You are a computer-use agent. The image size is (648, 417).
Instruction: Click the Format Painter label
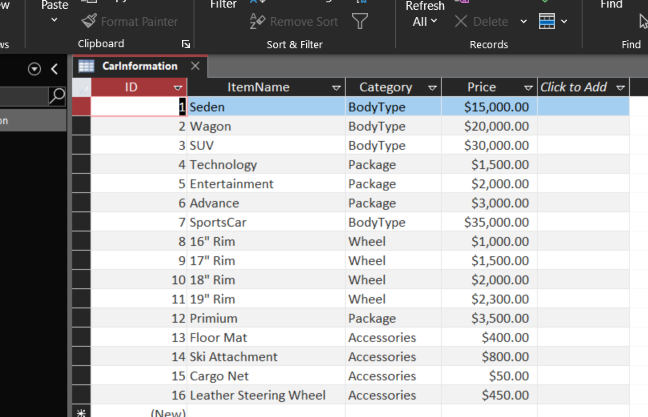click(x=139, y=21)
